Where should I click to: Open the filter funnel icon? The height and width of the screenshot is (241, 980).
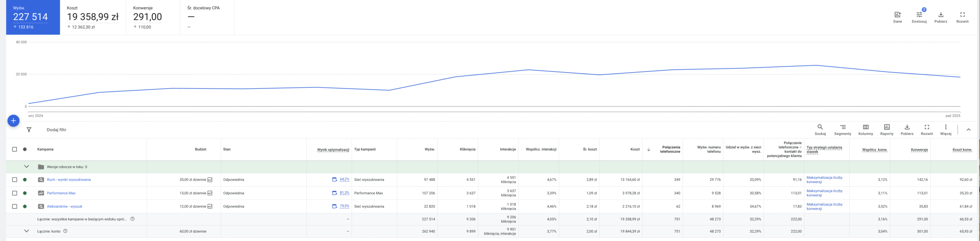[x=29, y=130]
